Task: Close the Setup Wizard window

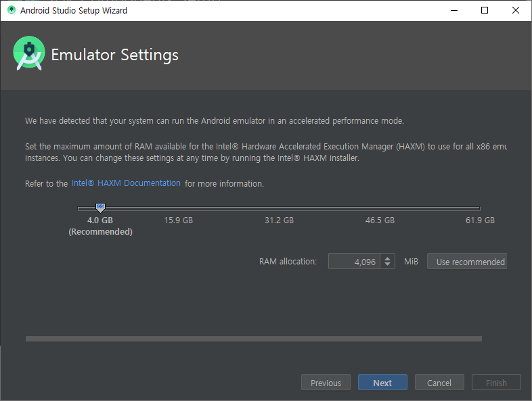Action: [515, 11]
